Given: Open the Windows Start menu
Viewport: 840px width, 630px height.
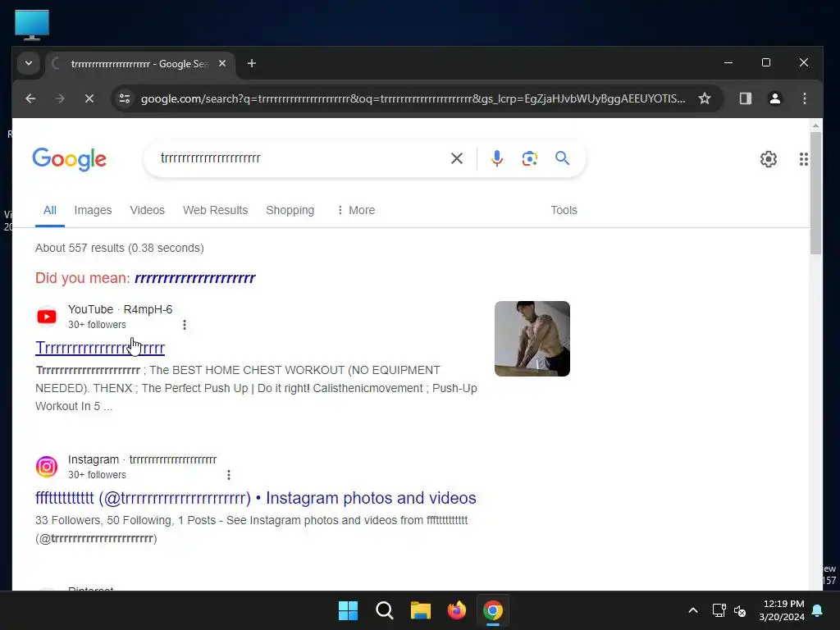Looking at the screenshot, I should point(348,610).
